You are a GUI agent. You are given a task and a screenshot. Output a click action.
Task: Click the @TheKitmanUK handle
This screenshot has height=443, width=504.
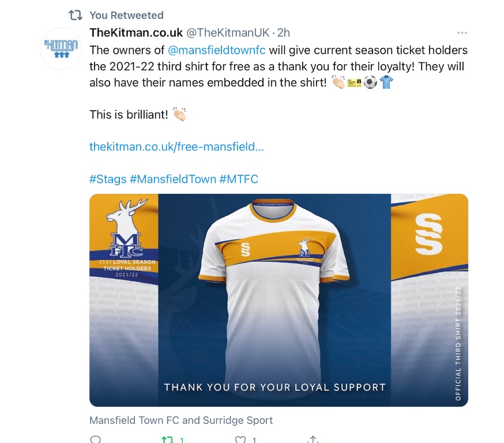tap(228, 32)
